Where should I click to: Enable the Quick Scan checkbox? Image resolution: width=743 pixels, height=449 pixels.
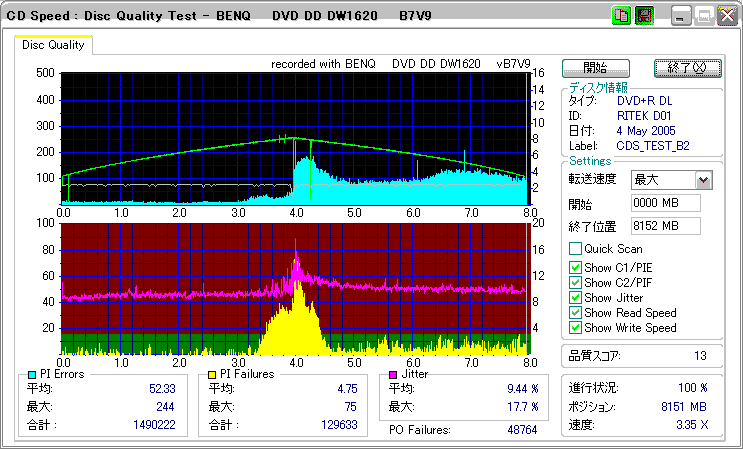tap(575, 249)
